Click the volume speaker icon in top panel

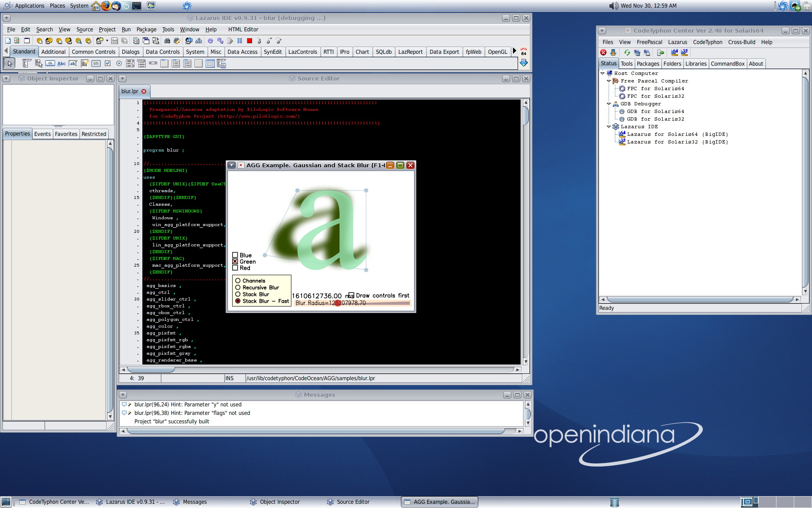pyautogui.click(x=613, y=6)
